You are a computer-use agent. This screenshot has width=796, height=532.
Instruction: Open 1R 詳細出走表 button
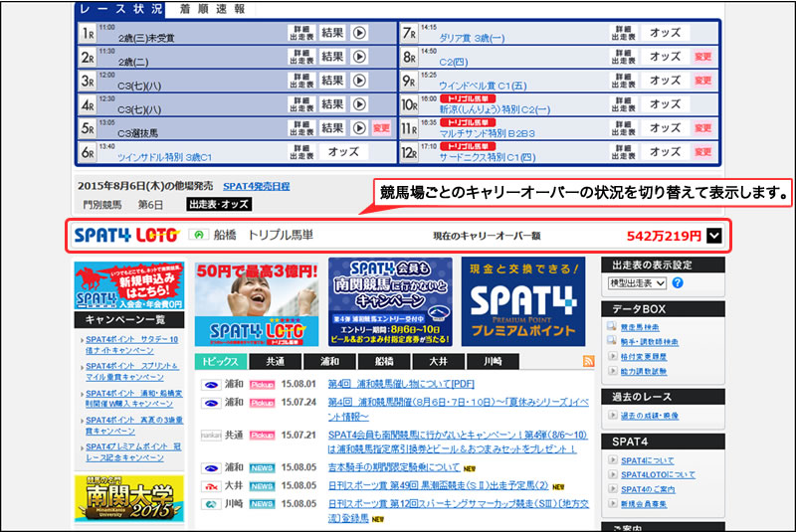point(302,33)
